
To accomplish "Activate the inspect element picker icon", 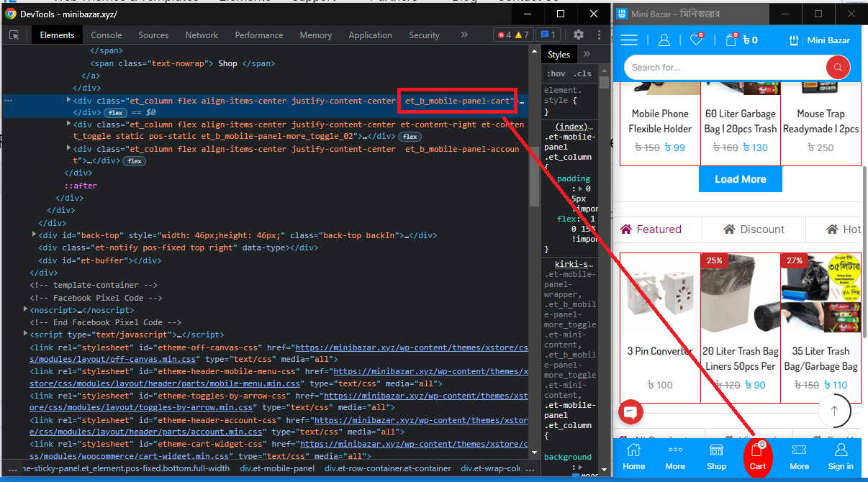I will (x=14, y=35).
